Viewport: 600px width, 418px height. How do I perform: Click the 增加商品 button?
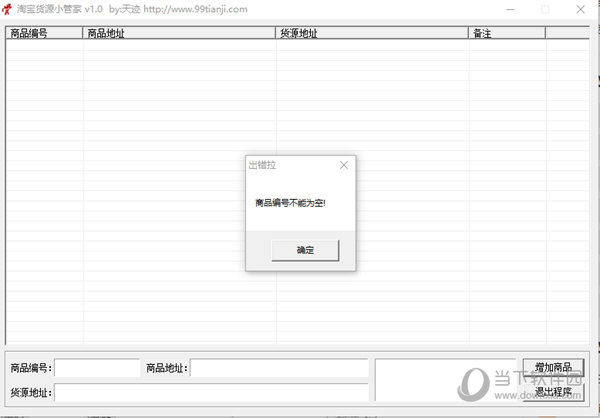pos(553,367)
